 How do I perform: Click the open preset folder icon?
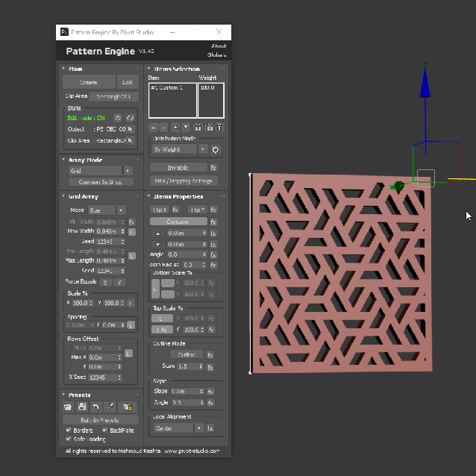[x=68, y=407]
